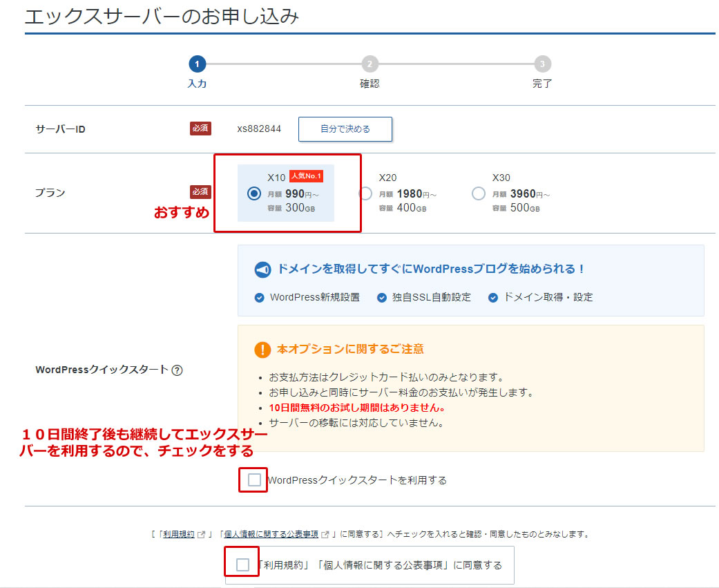719x588 pixels.
Task: Select the X10 plan radio button
Action: point(254,193)
